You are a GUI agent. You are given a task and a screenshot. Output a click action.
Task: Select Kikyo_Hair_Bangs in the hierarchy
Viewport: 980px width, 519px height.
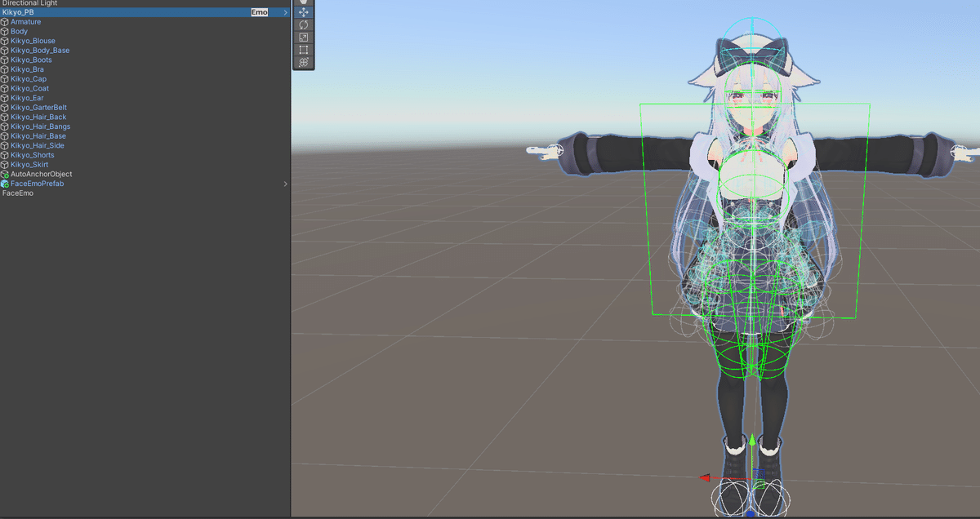[x=40, y=126]
